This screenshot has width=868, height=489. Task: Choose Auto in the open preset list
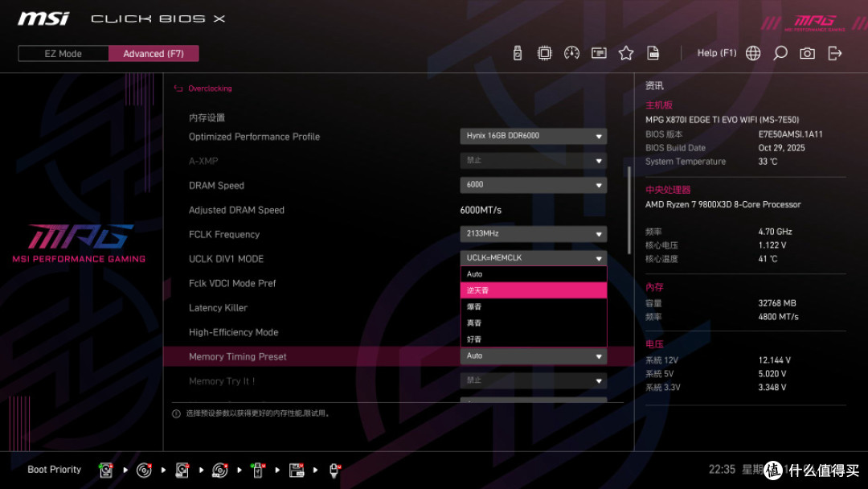click(533, 274)
